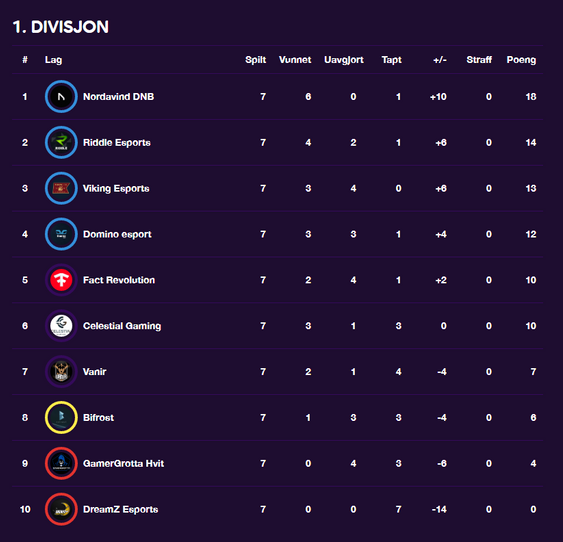This screenshot has width=563, height=542.
Task: Open the GamerGrotta Hvit red-ringed logo
Action: (61, 463)
